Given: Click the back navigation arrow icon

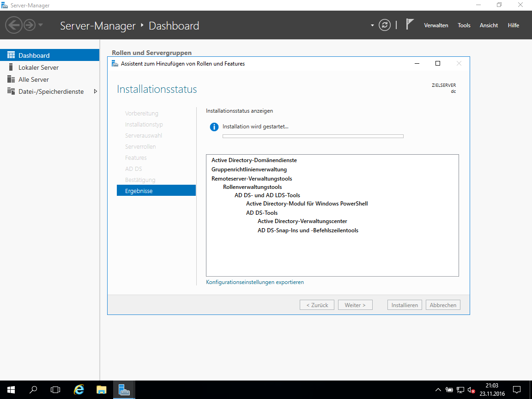Looking at the screenshot, I should tap(14, 25).
